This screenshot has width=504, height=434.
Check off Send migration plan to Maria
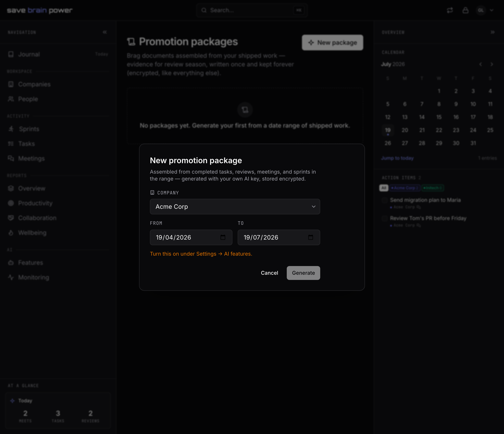point(385,200)
